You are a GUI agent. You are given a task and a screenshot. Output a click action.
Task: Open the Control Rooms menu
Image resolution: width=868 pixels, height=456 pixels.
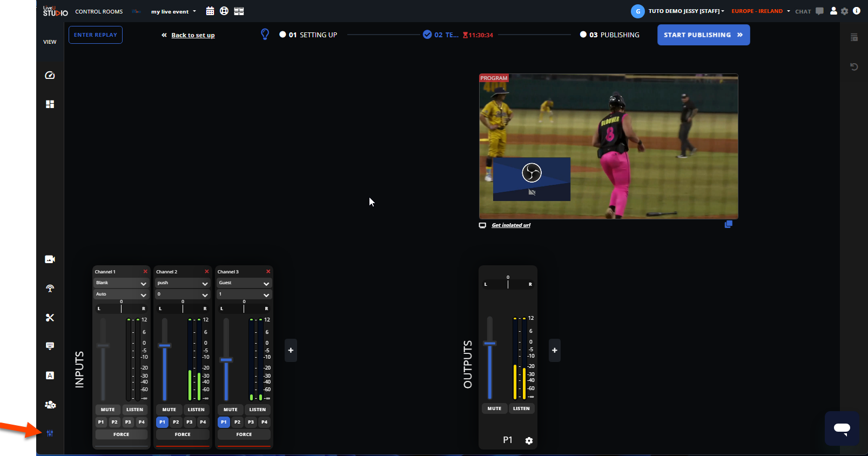(99, 11)
